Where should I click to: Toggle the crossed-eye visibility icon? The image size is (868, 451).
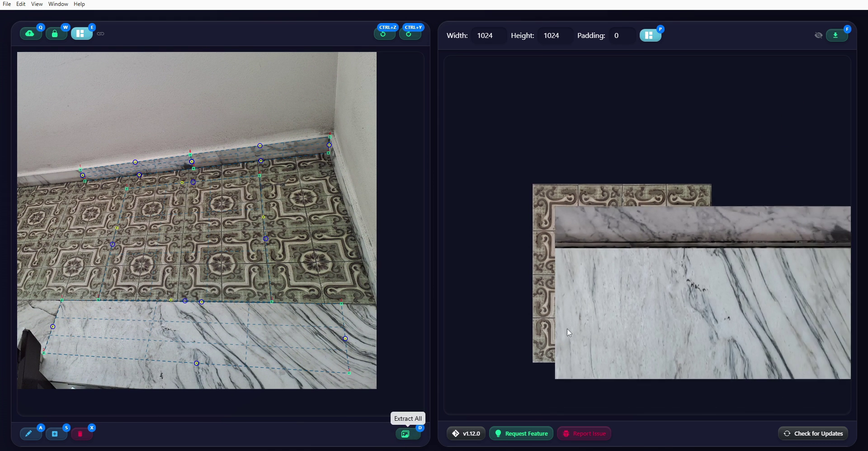(818, 35)
